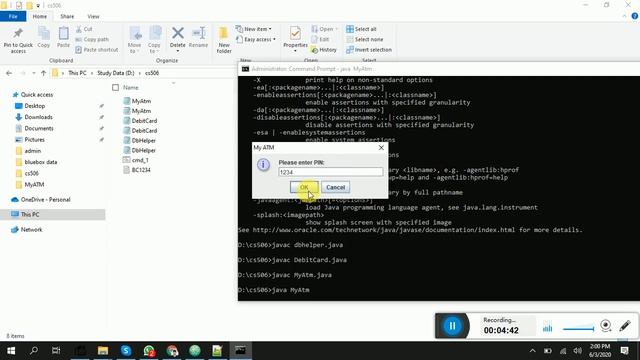Screen dimensions: 640x360
Task: Click This PC in the address bar
Action: pos(77,73)
